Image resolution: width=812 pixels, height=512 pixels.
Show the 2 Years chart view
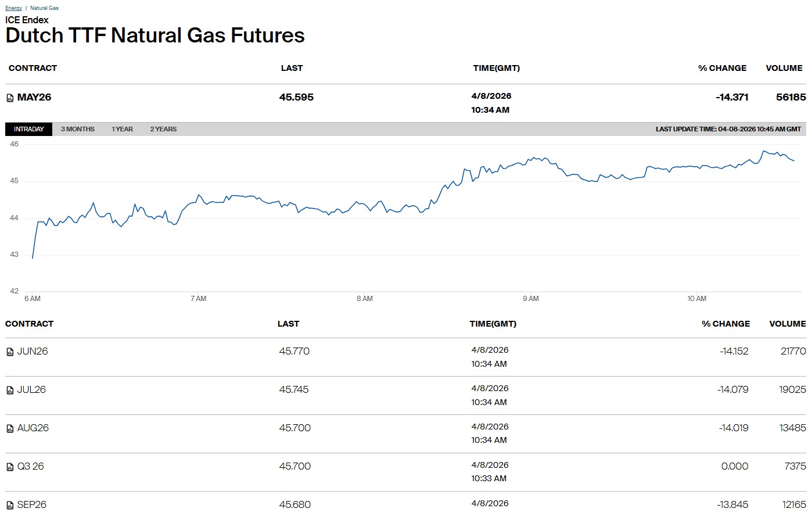coord(163,129)
